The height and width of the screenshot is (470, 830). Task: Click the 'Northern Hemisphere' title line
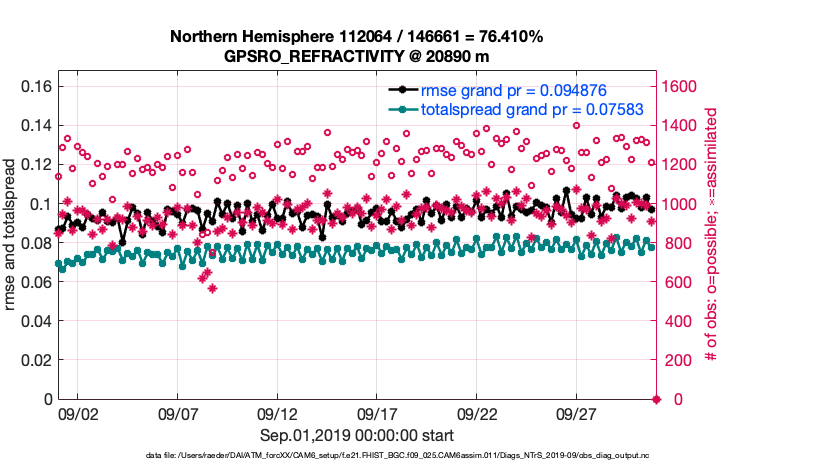click(x=356, y=37)
